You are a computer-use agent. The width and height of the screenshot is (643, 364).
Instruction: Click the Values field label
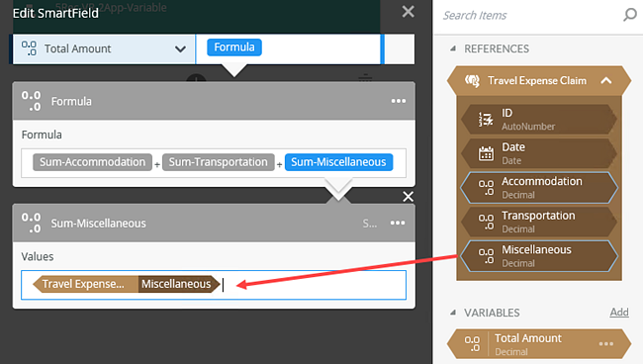pos(38,256)
